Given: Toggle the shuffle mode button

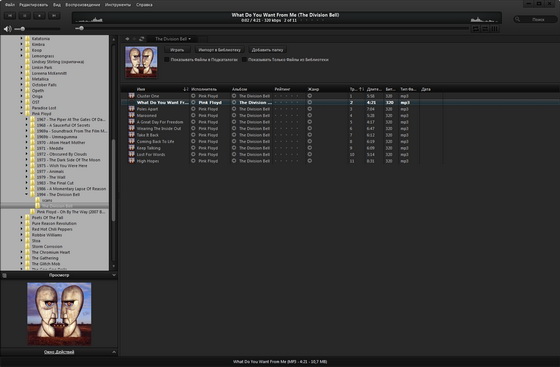Looking at the screenshot, I should pos(485,29).
